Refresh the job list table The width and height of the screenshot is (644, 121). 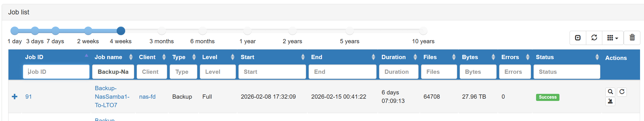coord(594,38)
